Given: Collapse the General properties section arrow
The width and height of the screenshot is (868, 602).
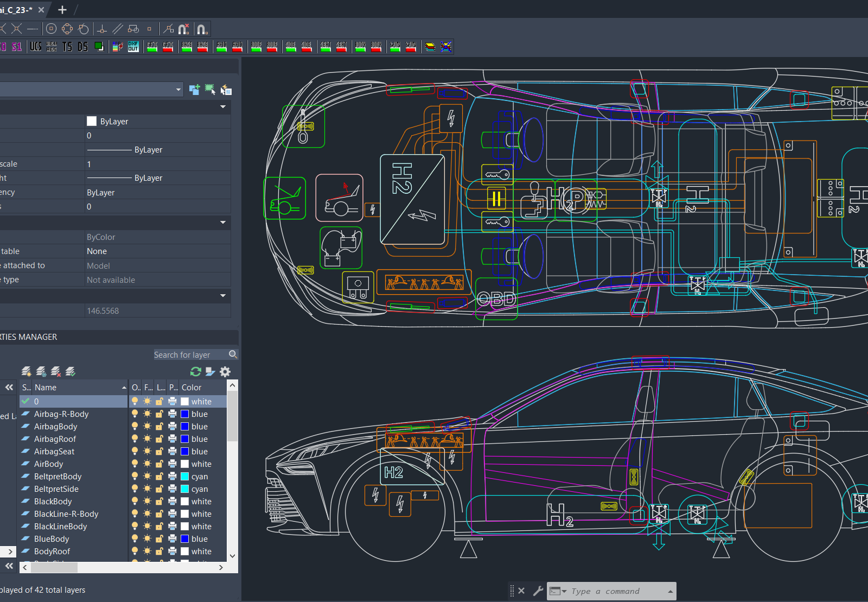Looking at the screenshot, I should point(223,107).
